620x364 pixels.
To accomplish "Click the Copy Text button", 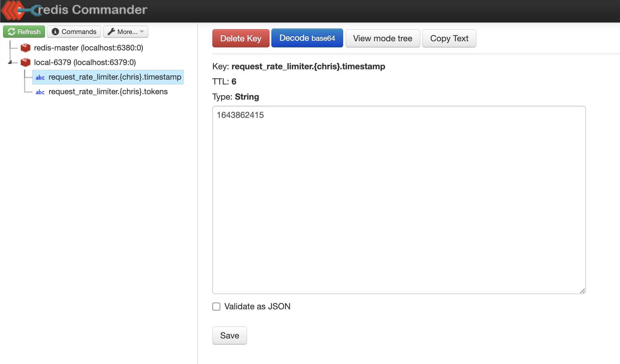I will tap(449, 39).
